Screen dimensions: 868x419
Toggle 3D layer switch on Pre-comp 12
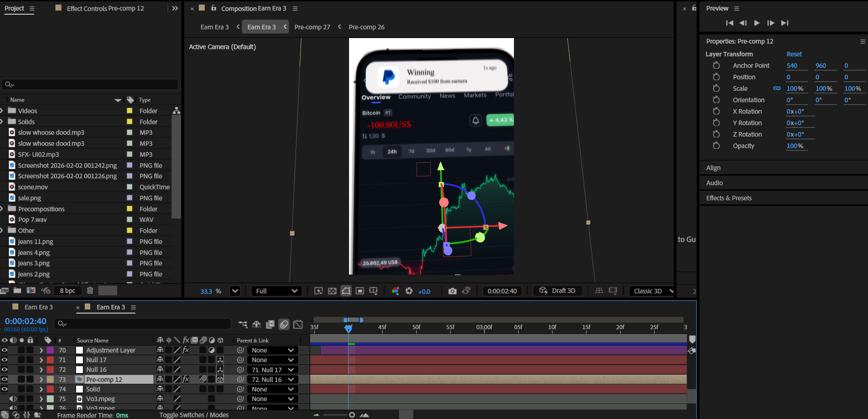coord(220,380)
